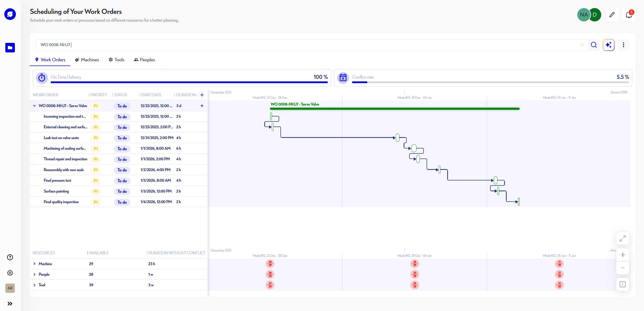644x311 pixels.
Task: Expand the Machine resources row
Action: [35, 264]
